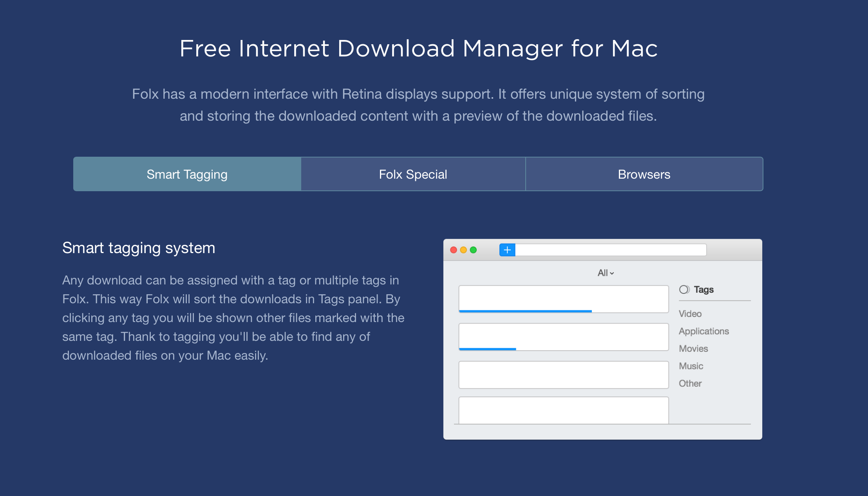This screenshot has height=496, width=868.
Task: Open the Folx Special tab
Action: click(413, 174)
